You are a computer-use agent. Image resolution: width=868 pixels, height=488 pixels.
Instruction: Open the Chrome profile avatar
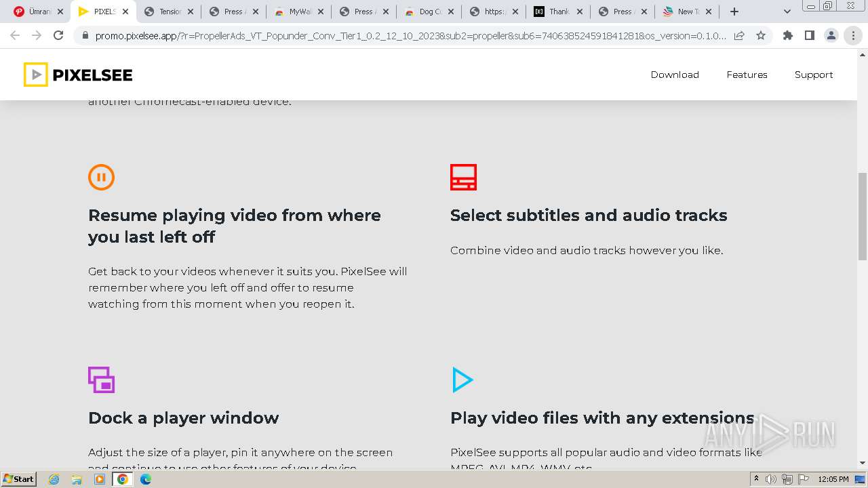click(x=831, y=35)
